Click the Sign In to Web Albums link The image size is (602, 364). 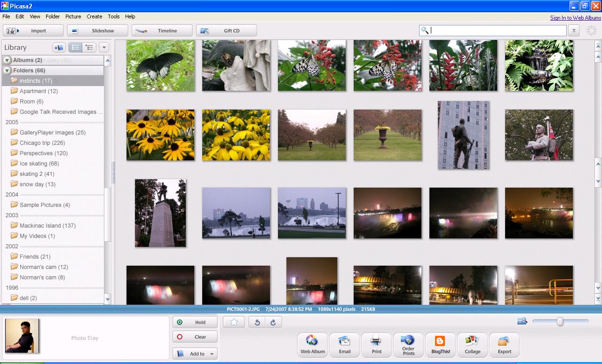click(575, 18)
